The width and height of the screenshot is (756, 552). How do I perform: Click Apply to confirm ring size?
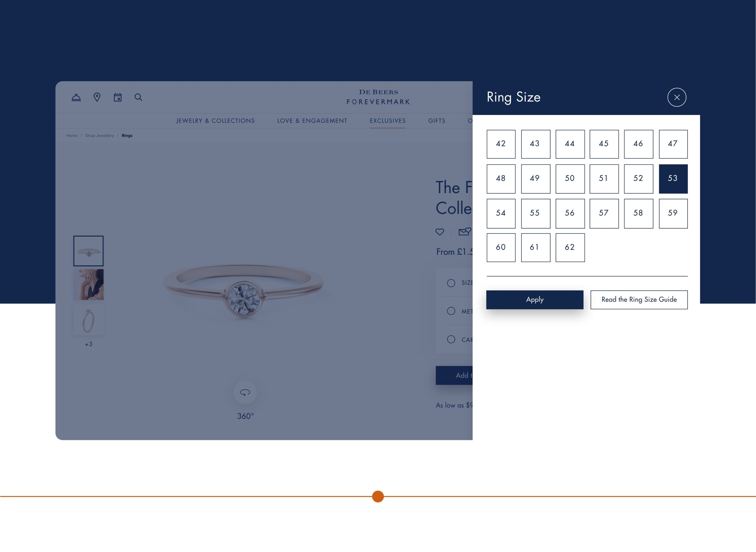[x=535, y=299]
